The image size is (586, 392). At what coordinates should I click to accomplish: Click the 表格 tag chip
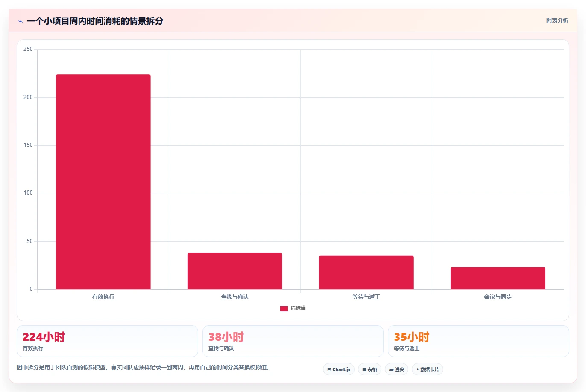click(369, 369)
